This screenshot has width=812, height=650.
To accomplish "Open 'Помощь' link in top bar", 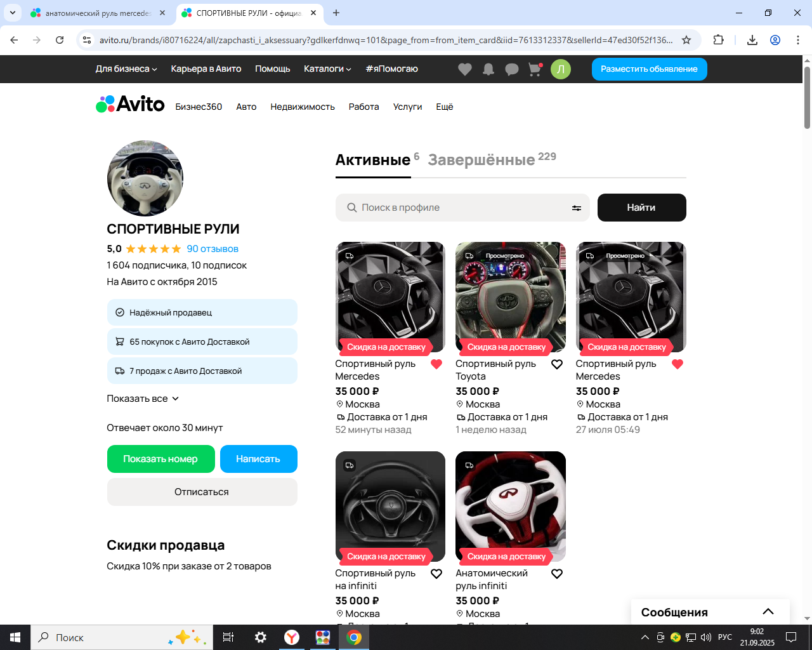I will (273, 69).
